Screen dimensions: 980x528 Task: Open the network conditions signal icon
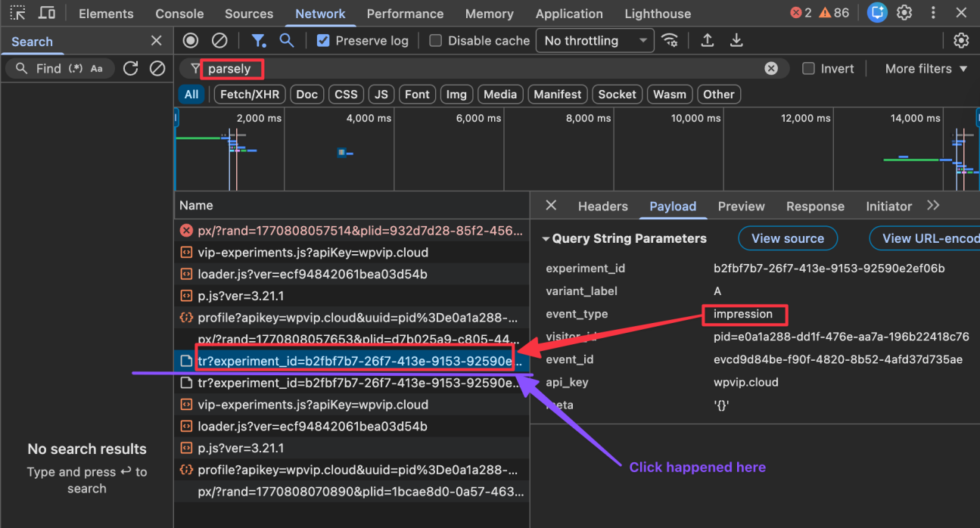(670, 40)
